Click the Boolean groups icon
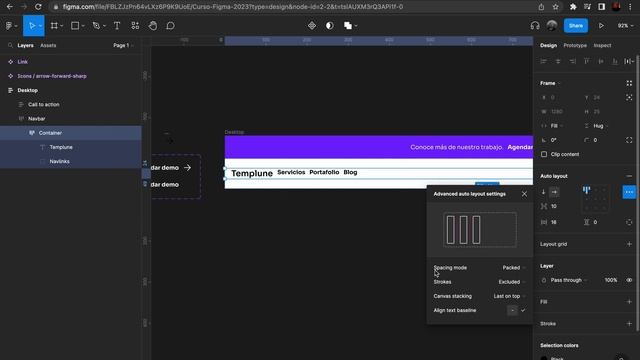The height and width of the screenshot is (360, 640). pos(348,26)
